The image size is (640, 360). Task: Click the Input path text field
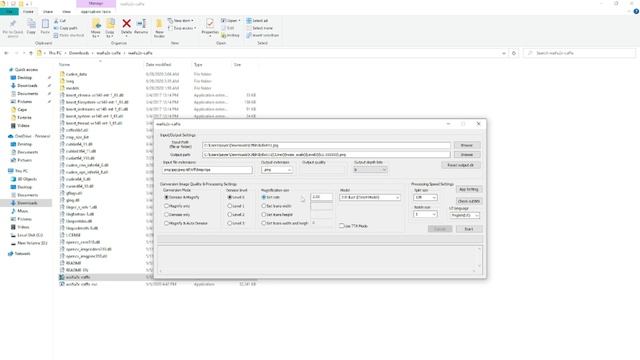click(326, 145)
